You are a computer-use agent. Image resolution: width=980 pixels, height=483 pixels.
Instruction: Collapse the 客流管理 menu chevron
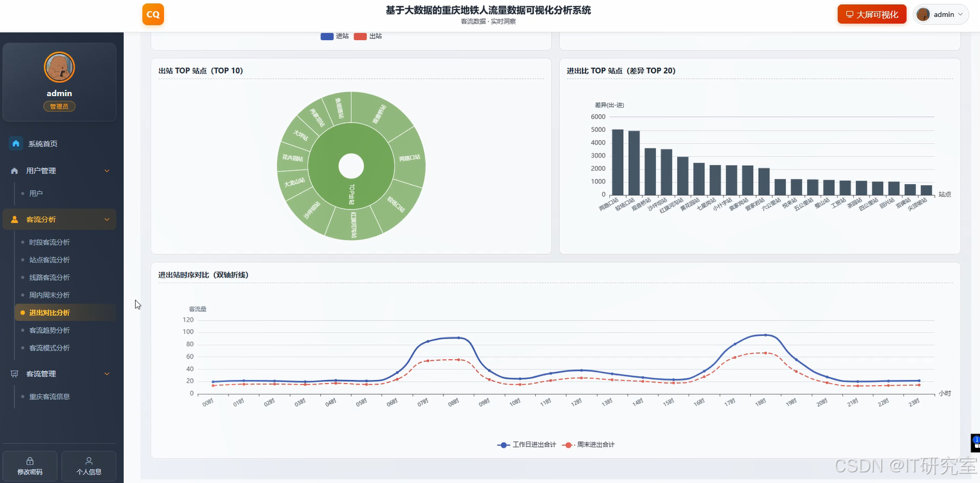pyautogui.click(x=107, y=374)
